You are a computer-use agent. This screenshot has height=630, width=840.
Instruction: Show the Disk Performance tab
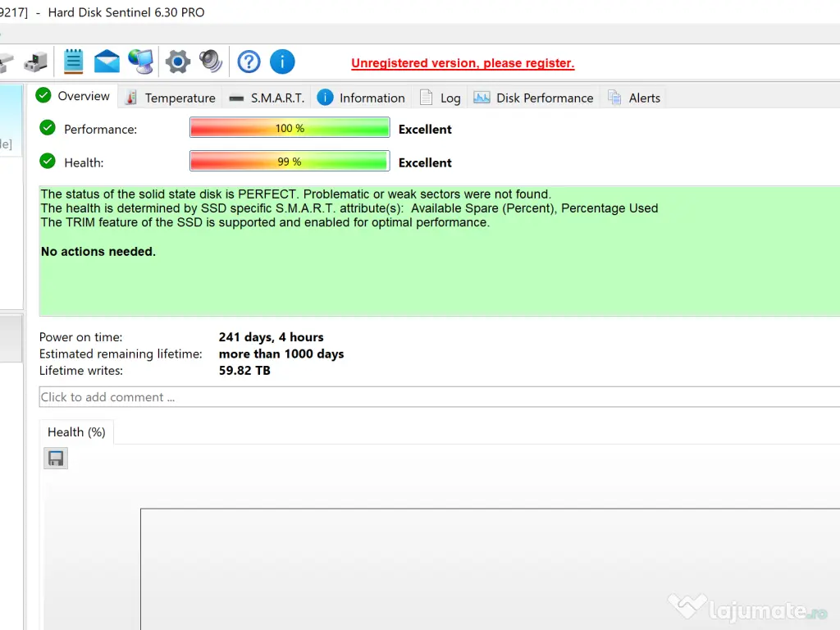click(533, 98)
